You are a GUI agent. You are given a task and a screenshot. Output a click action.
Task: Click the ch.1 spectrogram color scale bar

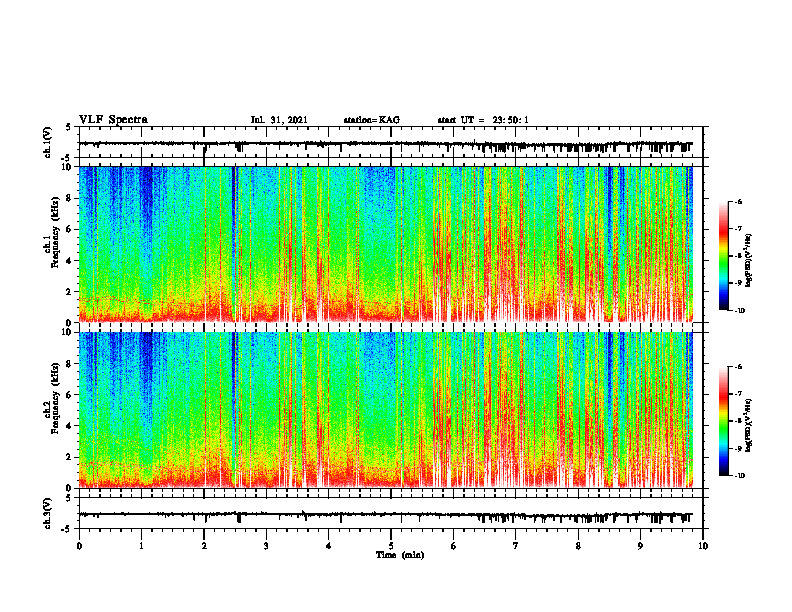[724, 256]
